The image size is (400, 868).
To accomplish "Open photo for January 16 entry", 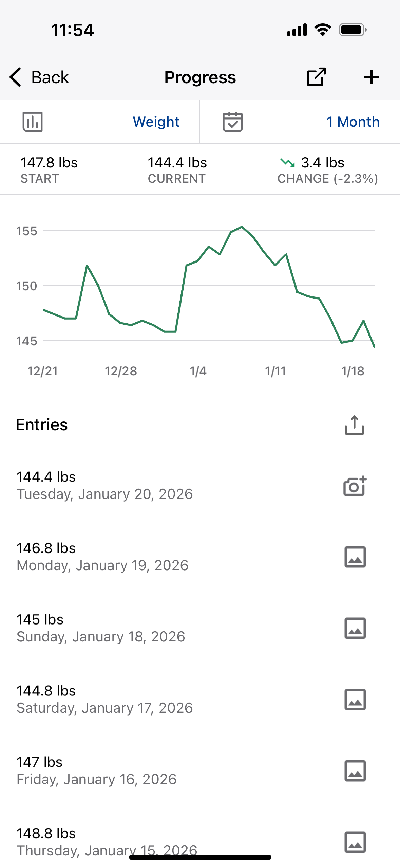I will 355,771.
